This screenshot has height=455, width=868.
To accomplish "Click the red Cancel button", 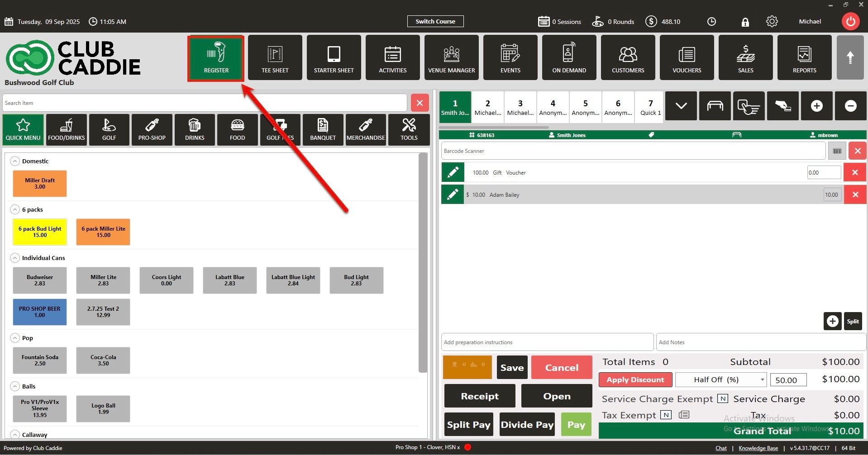I will (x=562, y=367).
